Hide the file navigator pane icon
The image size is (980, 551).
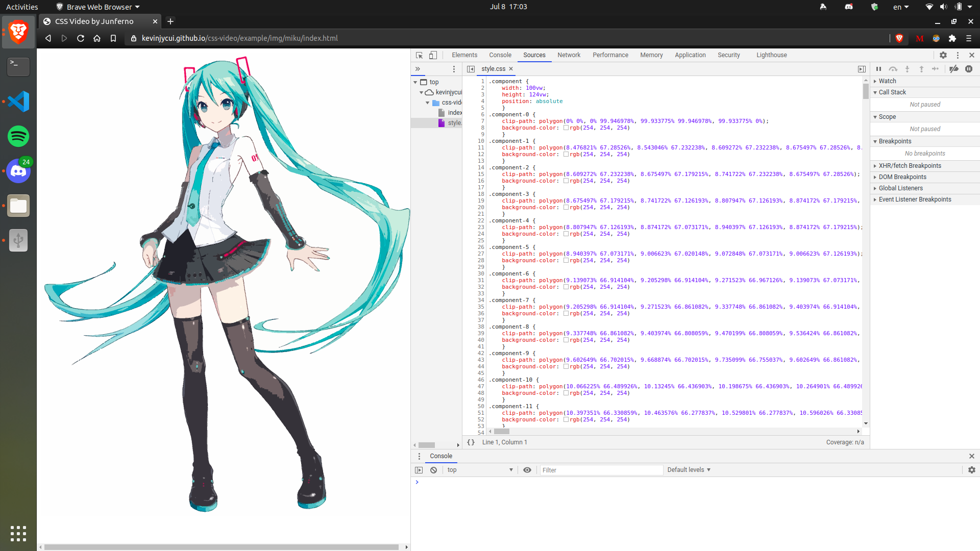tap(471, 69)
